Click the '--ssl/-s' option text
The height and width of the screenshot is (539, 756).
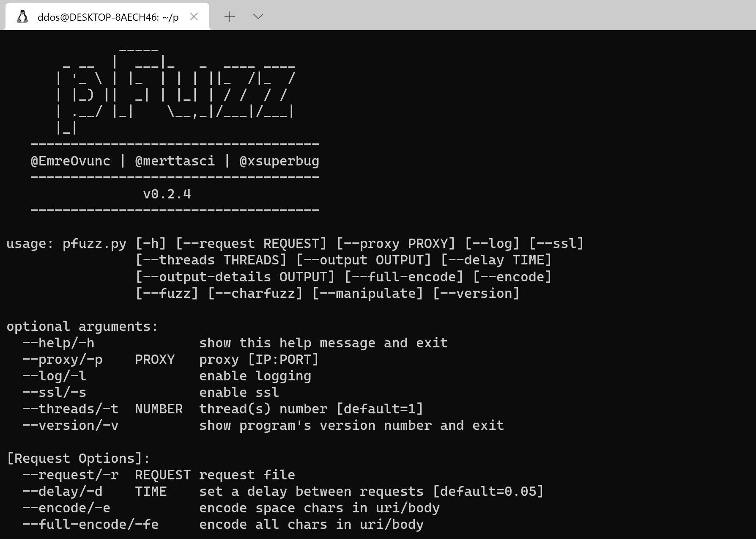pyautogui.click(x=55, y=393)
